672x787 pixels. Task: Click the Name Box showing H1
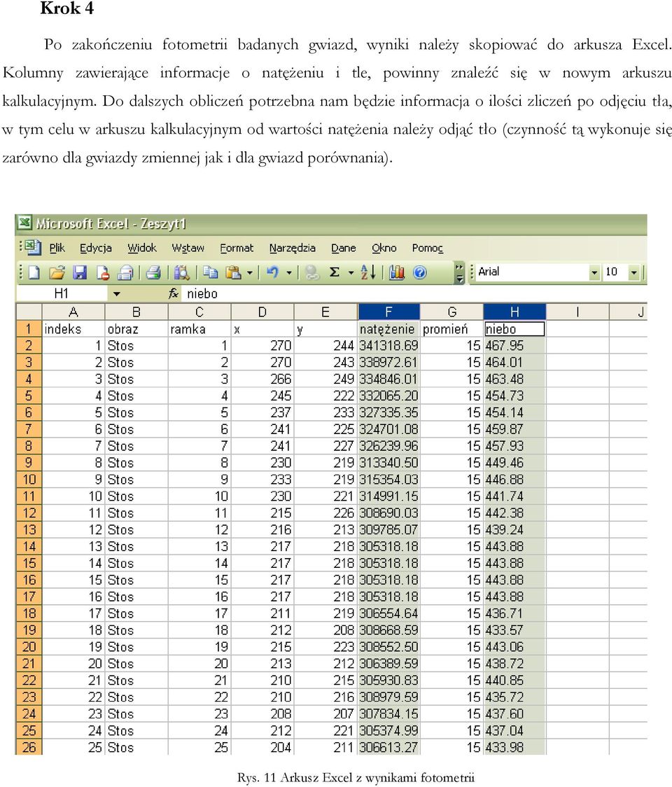pos(62,293)
